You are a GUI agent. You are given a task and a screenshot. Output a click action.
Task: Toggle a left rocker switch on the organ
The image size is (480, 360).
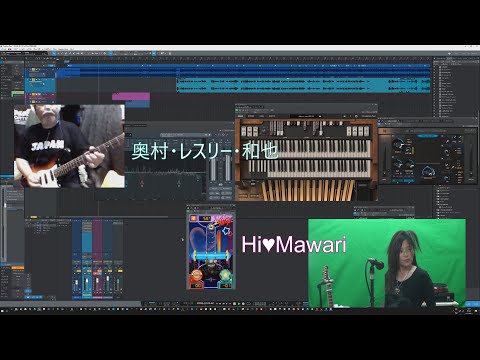click(249, 131)
